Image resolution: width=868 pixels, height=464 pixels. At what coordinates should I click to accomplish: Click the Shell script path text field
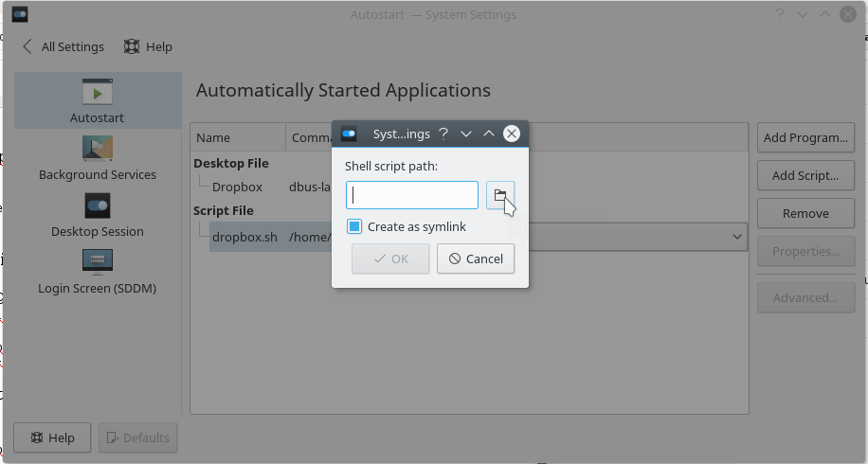click(x=412, y=195)
